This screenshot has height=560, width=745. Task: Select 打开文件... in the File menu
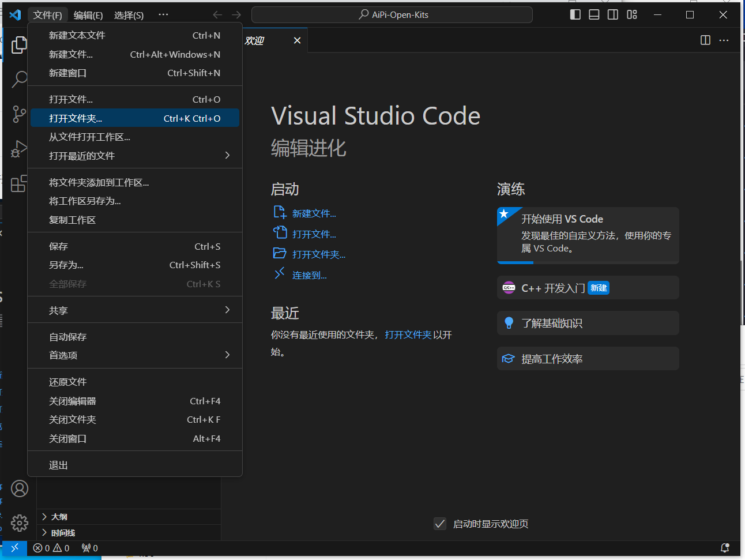tap(135, 99)
